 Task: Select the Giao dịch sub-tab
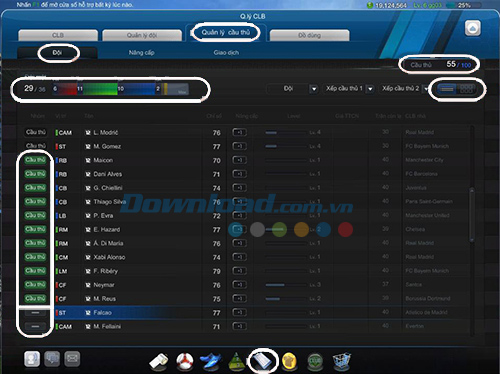pos(226,53)
